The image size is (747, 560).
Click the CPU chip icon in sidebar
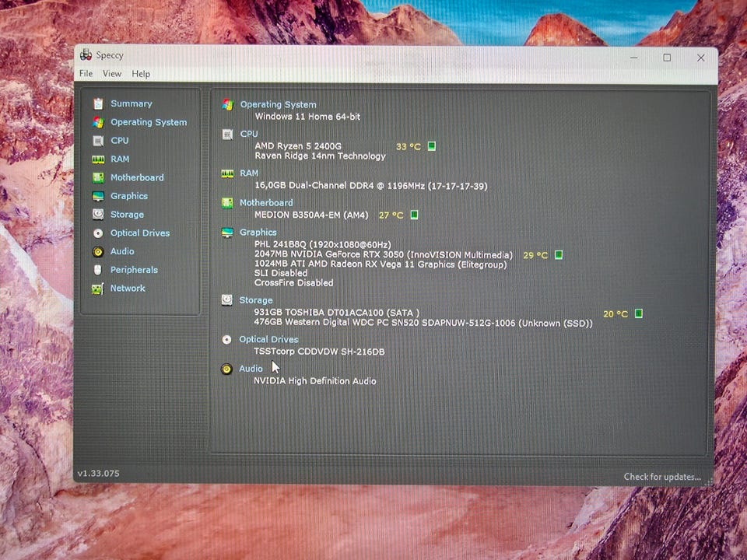pyautogui.click(x=98, y=141)
